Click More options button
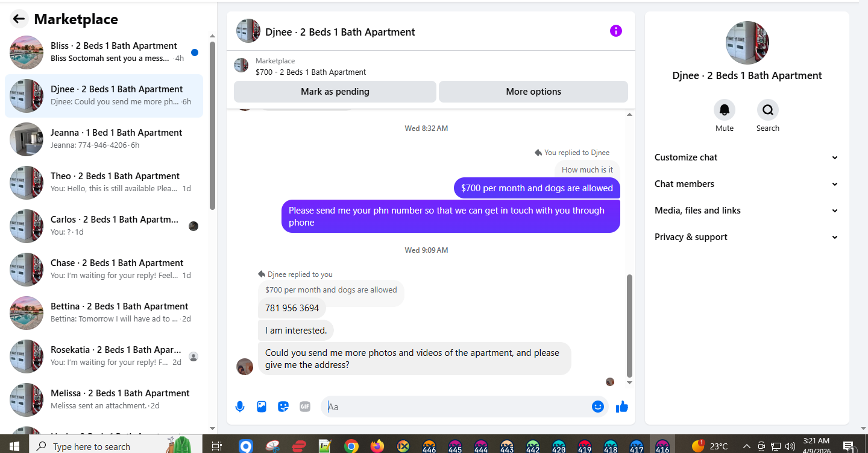 point(533,92)
